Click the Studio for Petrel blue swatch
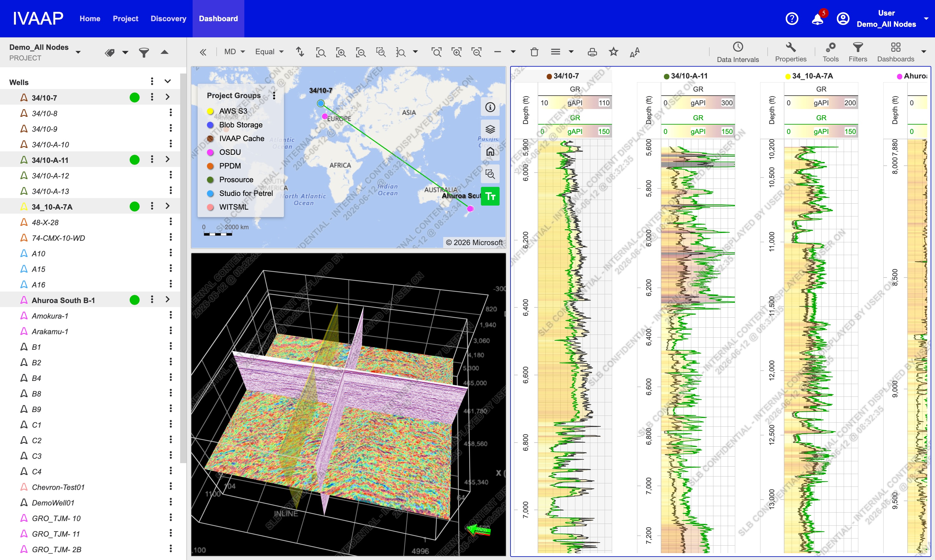 [x=210, y=194]
